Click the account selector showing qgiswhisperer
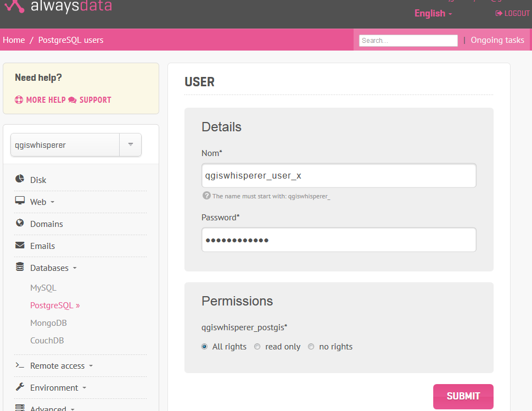532x411 pixels. (x=76, y=145)
